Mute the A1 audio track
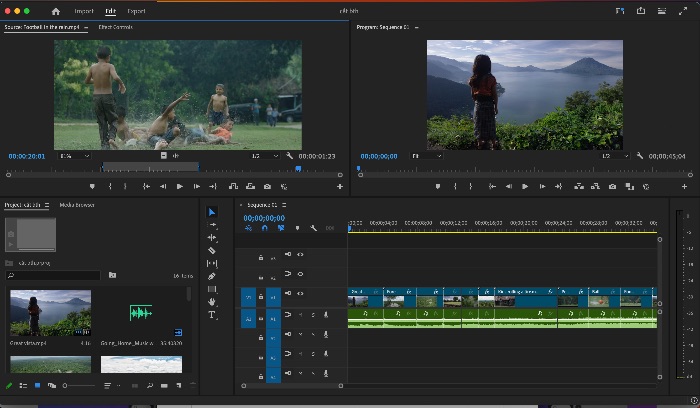The height and width of the screenshot is (408, 700). [300, 315]
